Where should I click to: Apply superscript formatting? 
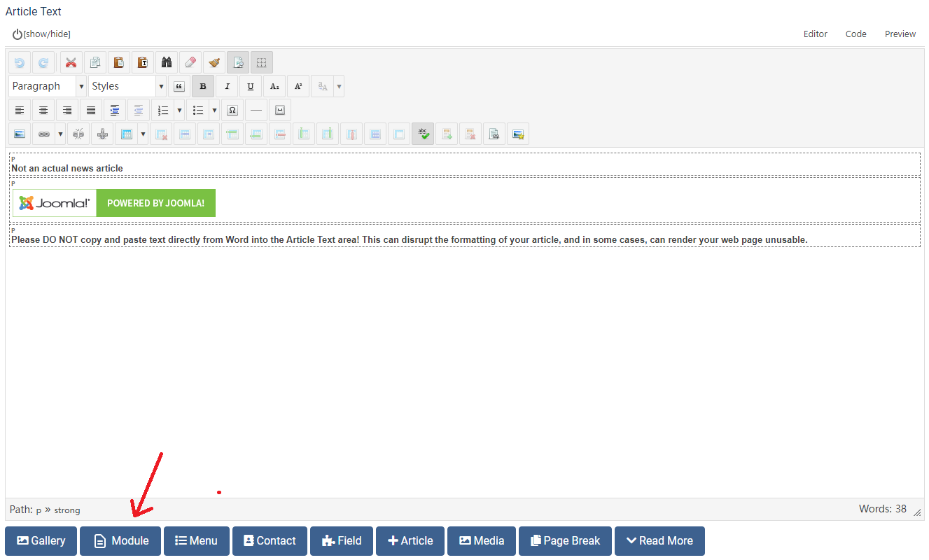pyautogui.click(x=298, y=87)
